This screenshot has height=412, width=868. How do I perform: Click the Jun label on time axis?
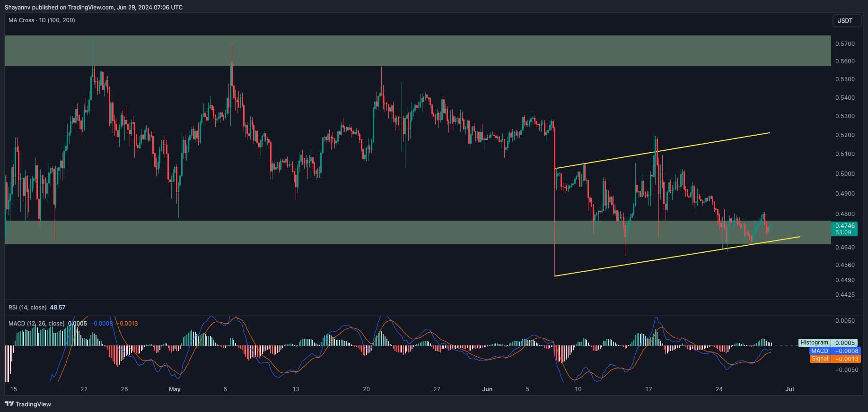pyautogui.click(x=487, y=389)
